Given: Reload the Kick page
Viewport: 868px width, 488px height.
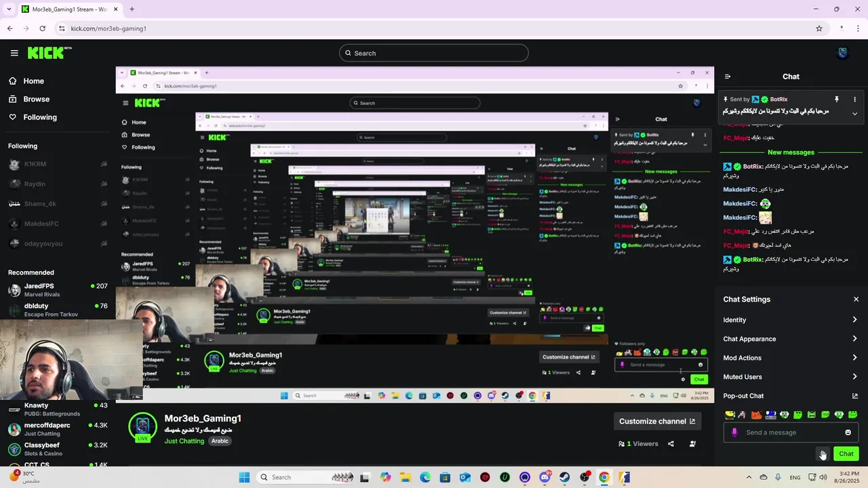Looking at the screenshot, I should pyautogui.click(x=42, y=28).
